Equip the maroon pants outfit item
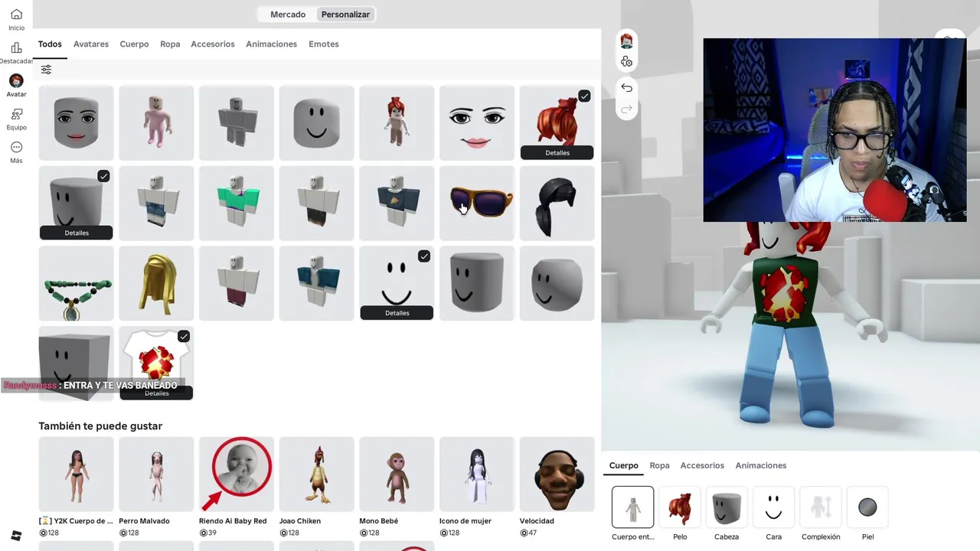The height and width of the screenshot is (551, 980). (237, 284)
